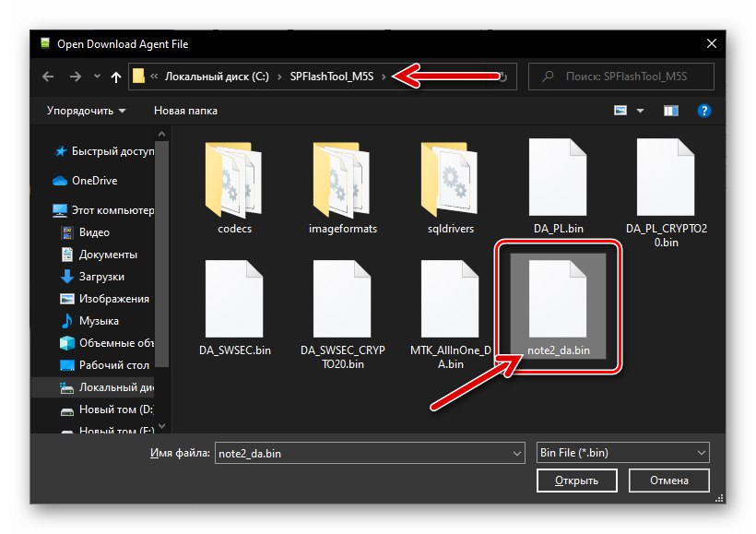Open Изображения in the navigation pane
Screen dimensions: 756x534
pyautogui.click(x=104, y=299)
